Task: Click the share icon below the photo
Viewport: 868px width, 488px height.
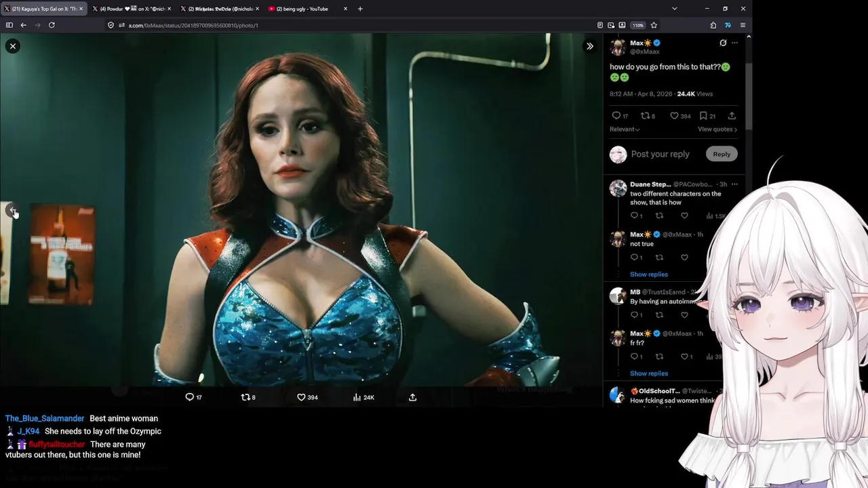Action: point(412,397)
